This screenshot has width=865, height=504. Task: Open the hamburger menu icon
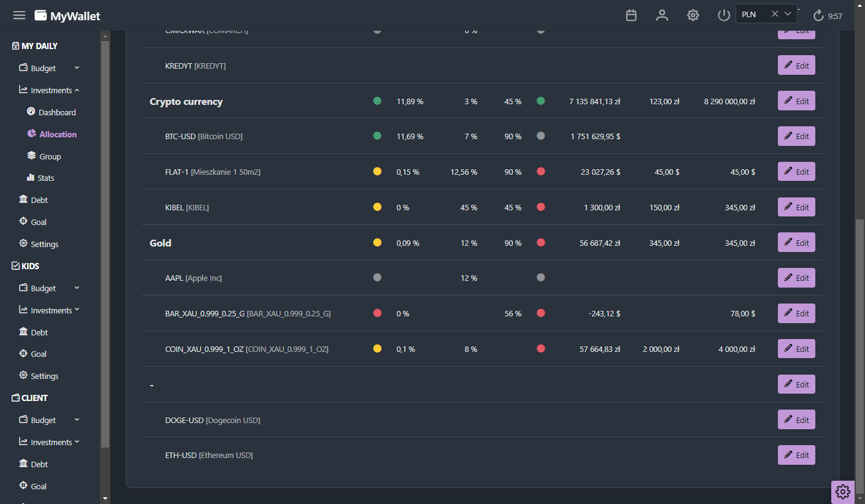coord(19,15)
